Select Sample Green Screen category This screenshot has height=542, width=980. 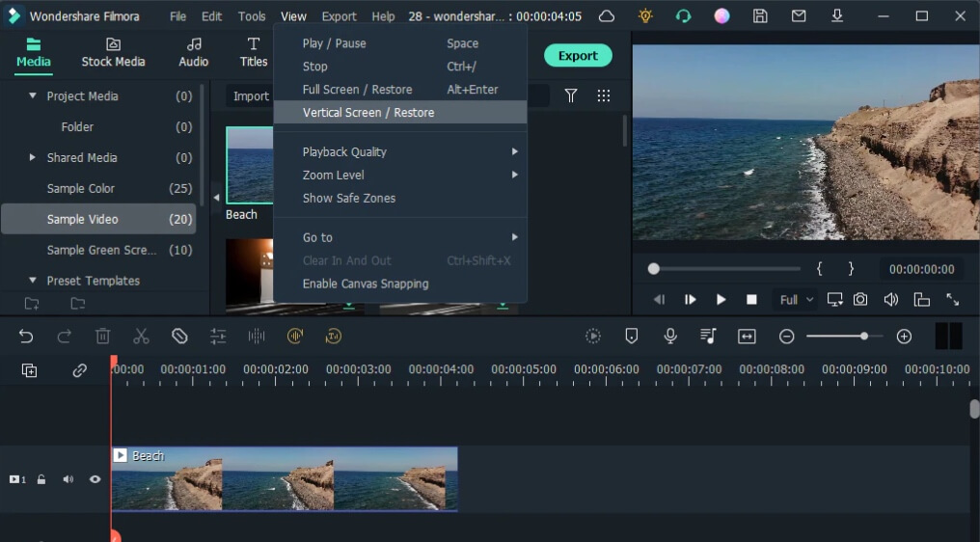98,250
